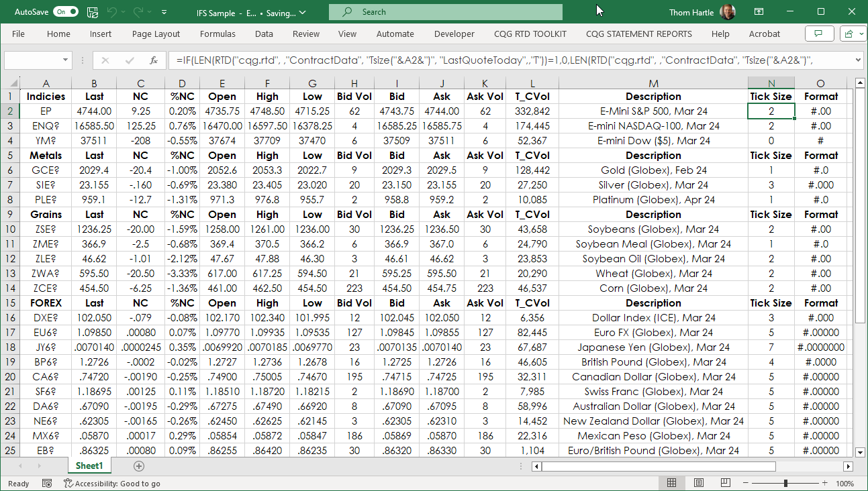Open the Comments pane icon
This screenshot has width=868, height=491.
coord(818,34)
